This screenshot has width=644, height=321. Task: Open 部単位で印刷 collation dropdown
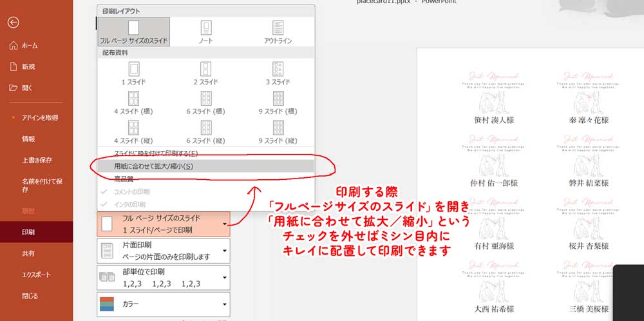coord(164,277)
